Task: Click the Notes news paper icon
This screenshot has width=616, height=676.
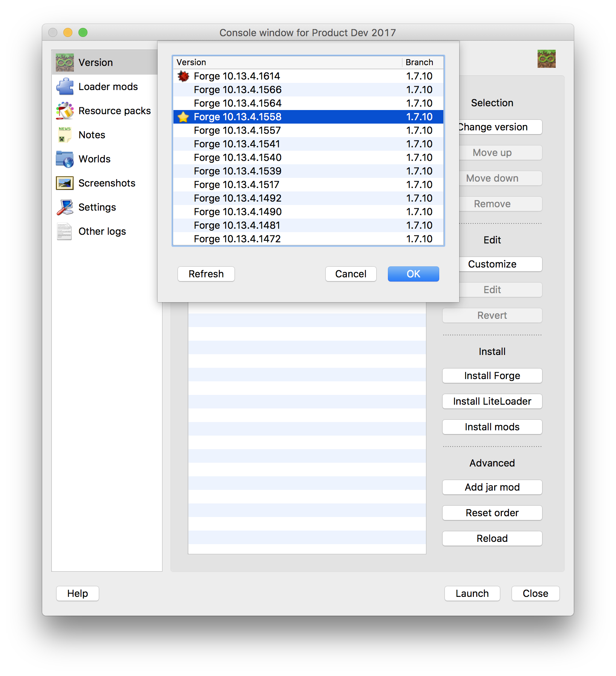Action: [65, 135]
